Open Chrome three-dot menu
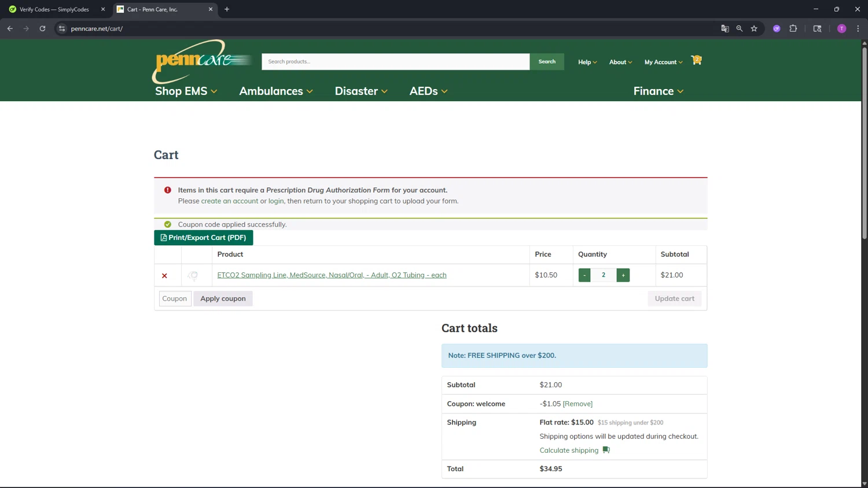868x488 pixels. (x=858, y=28)
